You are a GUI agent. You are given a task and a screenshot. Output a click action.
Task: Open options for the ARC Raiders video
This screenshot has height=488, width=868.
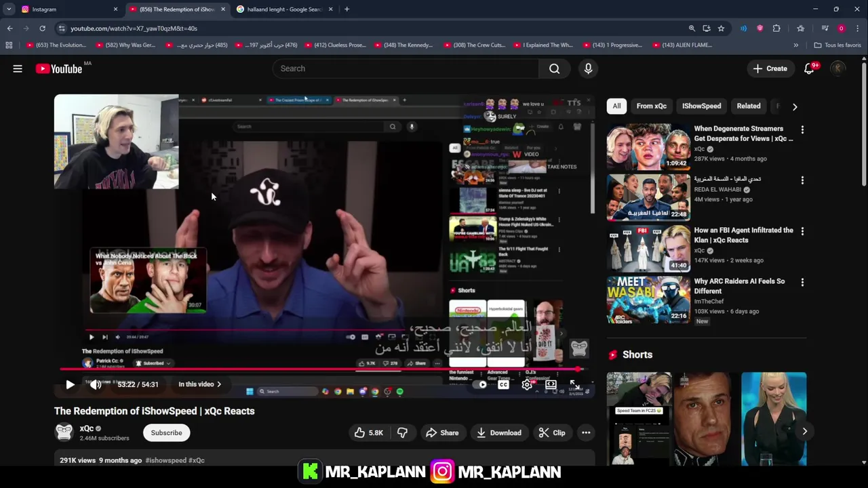click(802, 282)
